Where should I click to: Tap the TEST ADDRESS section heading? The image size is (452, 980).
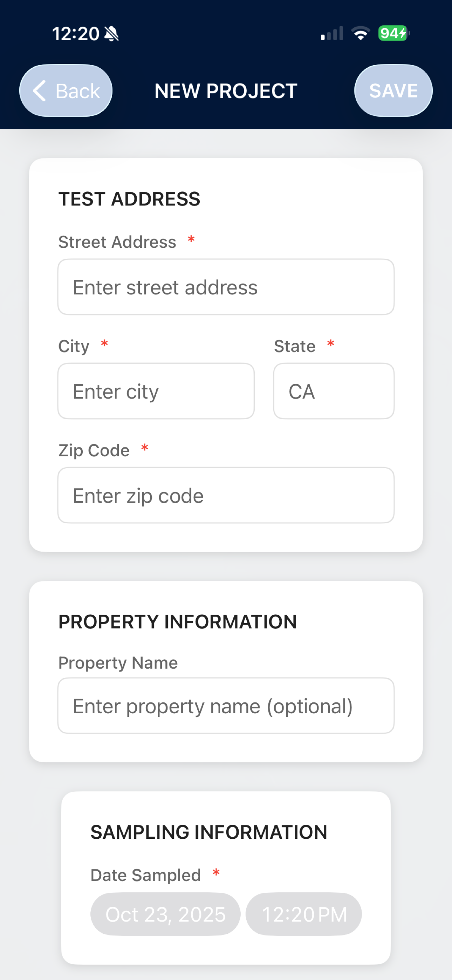point(129,199)
